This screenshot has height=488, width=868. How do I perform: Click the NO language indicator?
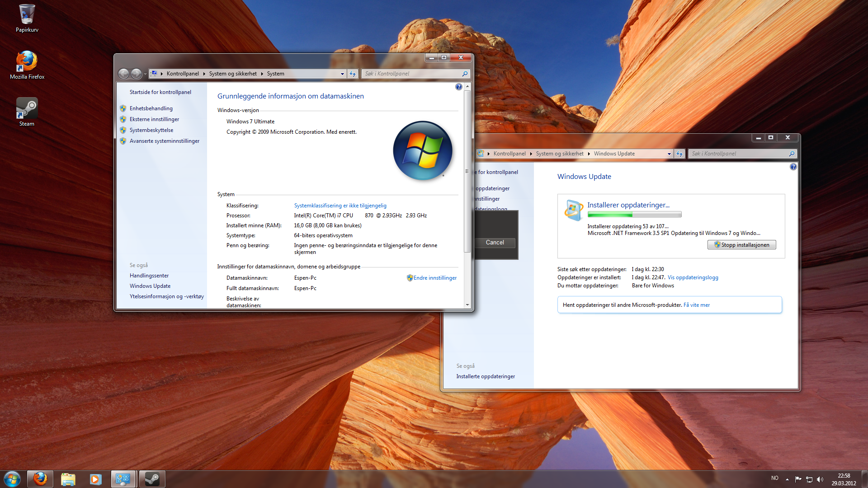[775, 478]
